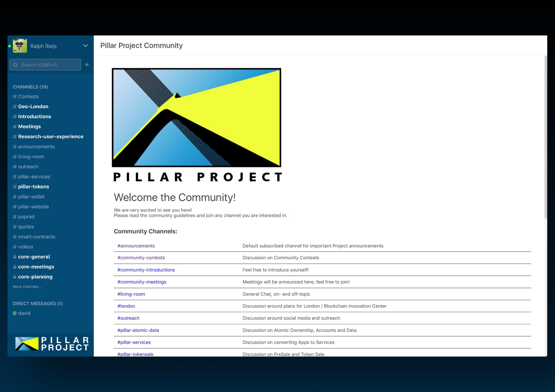Click the online status dot by avatar

[9, 46]
